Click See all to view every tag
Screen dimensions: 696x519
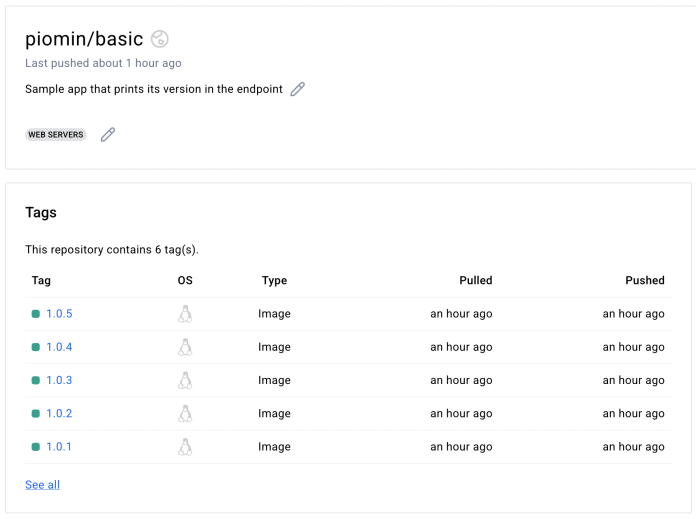[x=42, y=485]
